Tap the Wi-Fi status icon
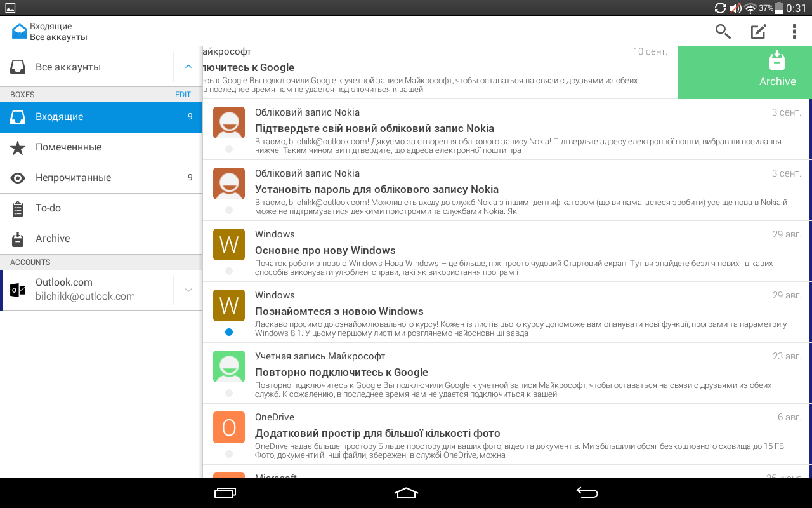Viewport: 812px width, 508px height. click(x=751, y=8)
